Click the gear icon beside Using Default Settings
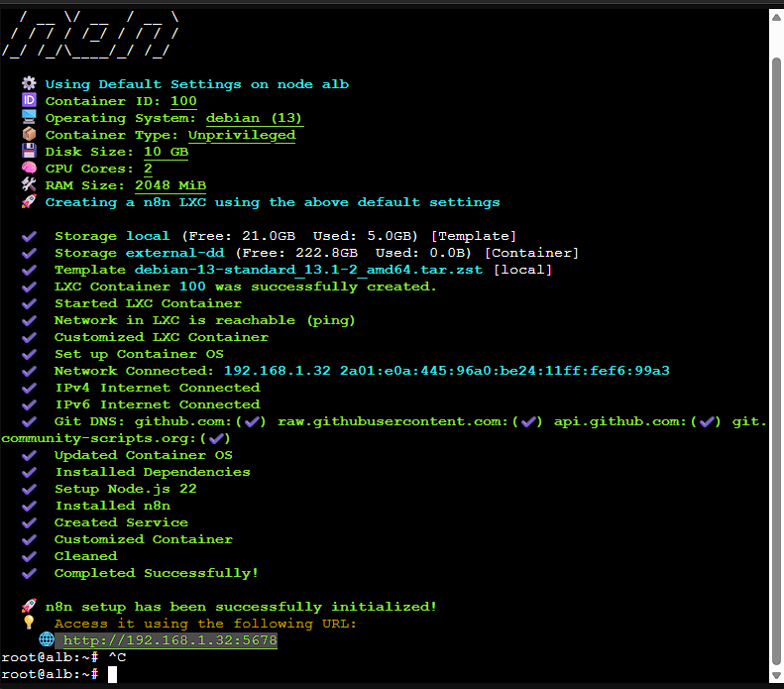 point(29,84)
